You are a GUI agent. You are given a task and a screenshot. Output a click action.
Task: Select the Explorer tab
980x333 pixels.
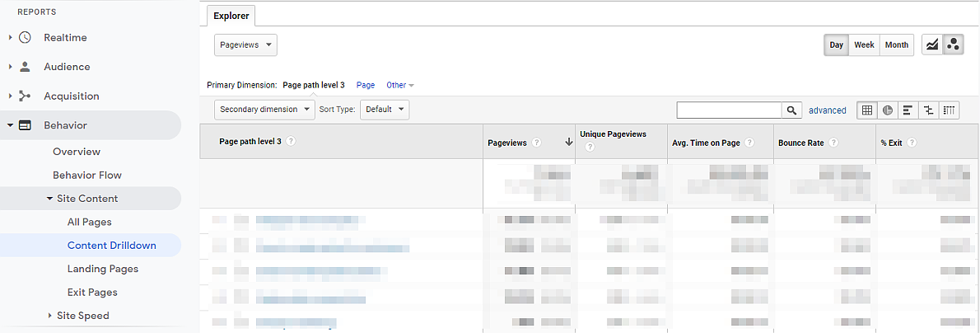click(231, 16)
